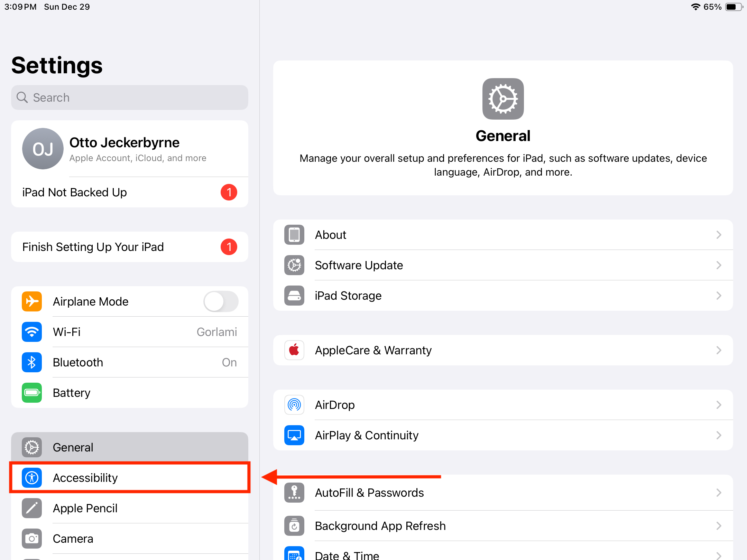Toggle the Airplane Mode switch

click(x=221, y=301)
